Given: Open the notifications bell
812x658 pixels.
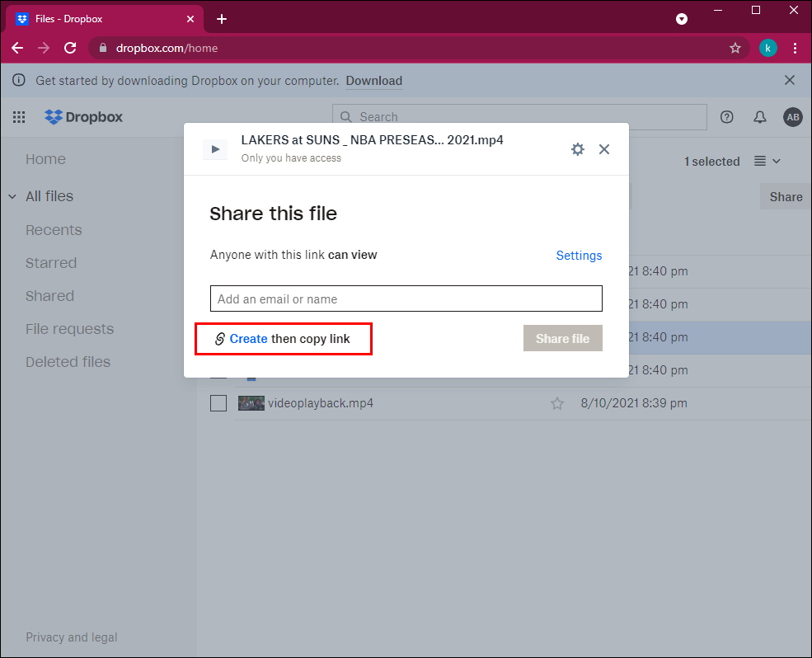Looking at the screenshot, I should click(x=760, y=117).
